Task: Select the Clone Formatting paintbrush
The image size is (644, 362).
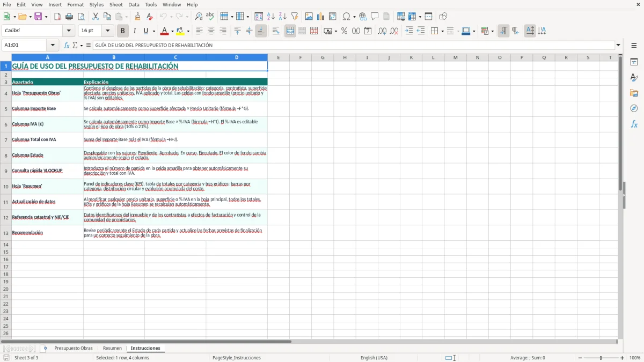Action: point(137,17)
